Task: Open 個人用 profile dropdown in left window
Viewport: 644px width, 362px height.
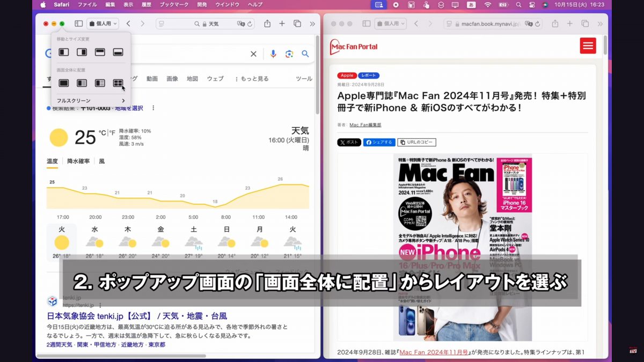Action: [x=103, y=24]
